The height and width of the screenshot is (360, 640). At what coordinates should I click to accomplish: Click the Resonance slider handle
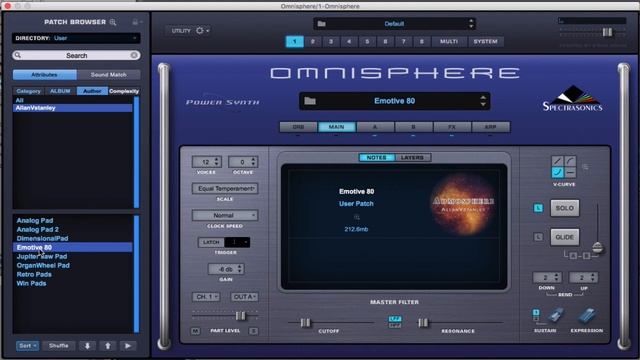(x=423, y=323)
